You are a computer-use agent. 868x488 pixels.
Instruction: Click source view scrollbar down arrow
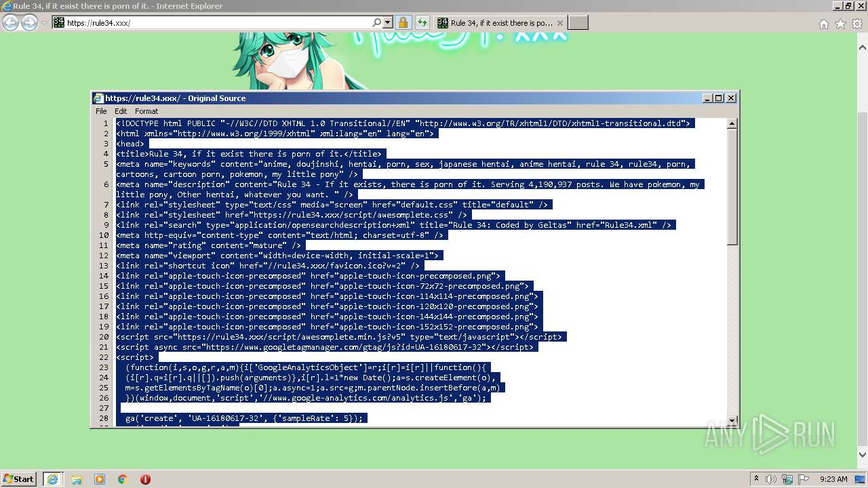tap(732, 421)
